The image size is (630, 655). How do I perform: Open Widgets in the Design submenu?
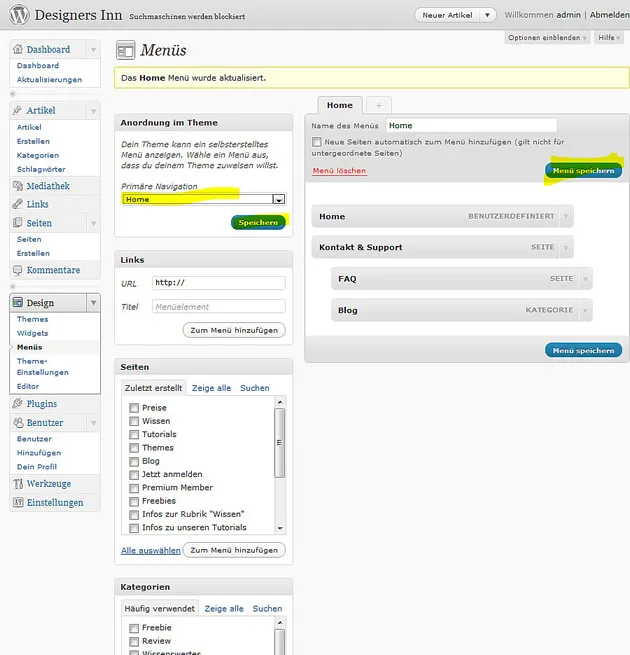point(33,333)
